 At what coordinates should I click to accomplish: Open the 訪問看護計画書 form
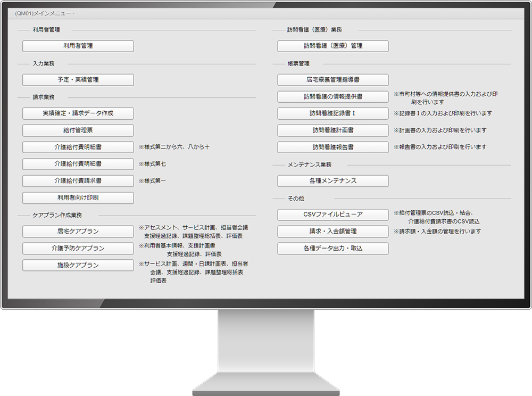click(x=332, y=130)
